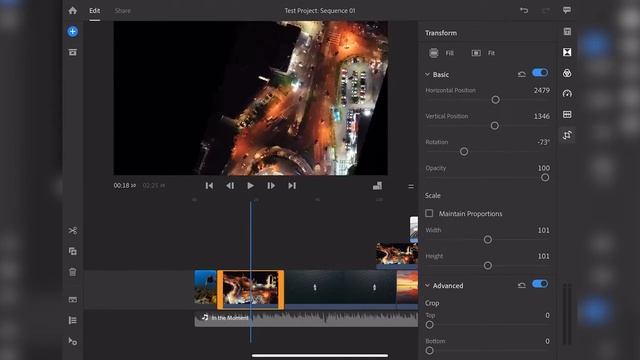
Task: Enable the Maintain Proportions checkbox
Action: (x=429, y=213)
